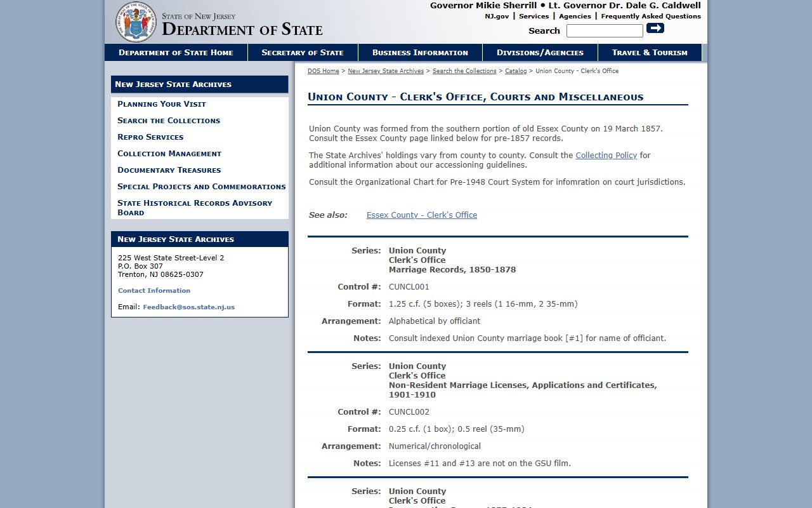
Task: Open the Services link in header
Action: [534, 17]
